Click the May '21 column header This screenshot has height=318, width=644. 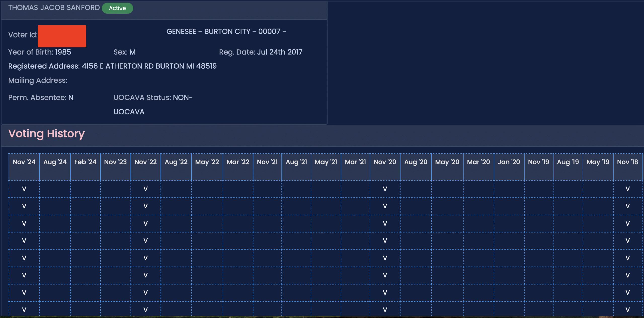tap(326, 167)
